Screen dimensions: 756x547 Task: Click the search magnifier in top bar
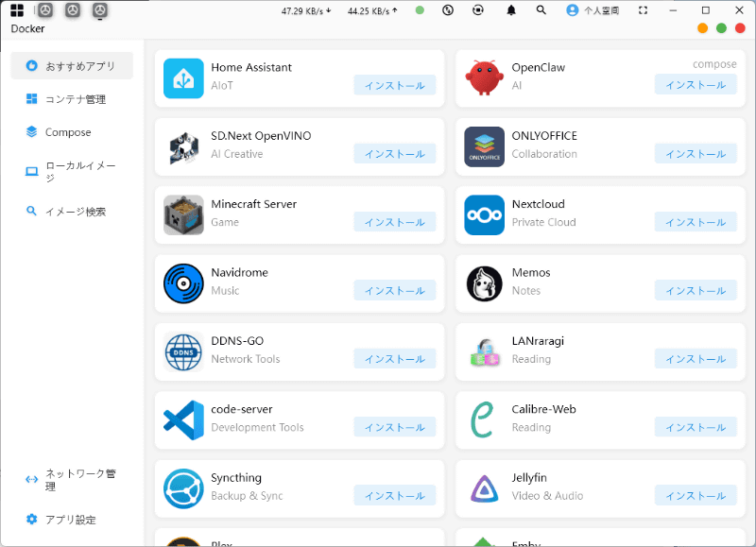541,10
